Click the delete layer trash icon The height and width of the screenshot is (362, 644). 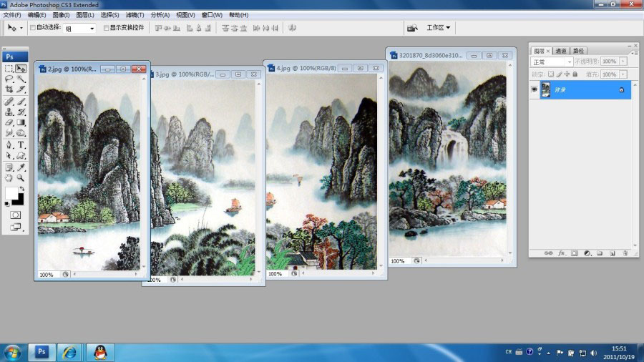point(625,253)
